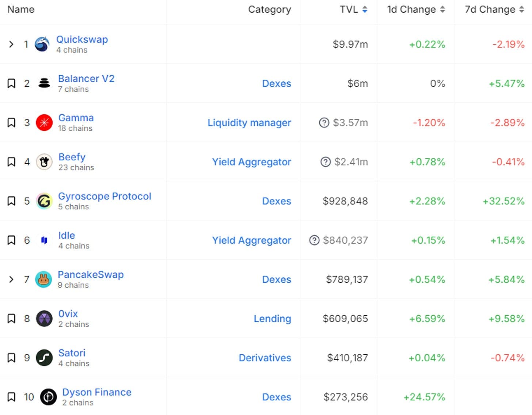Open the Derivatives category link

tap(265, 358)
